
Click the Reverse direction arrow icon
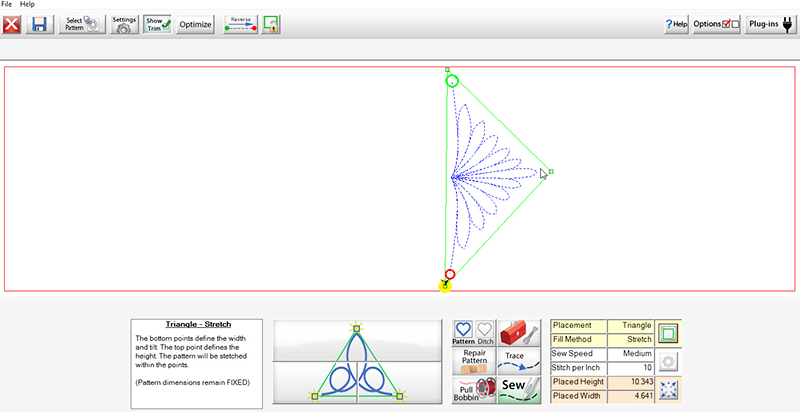[240, 24]
